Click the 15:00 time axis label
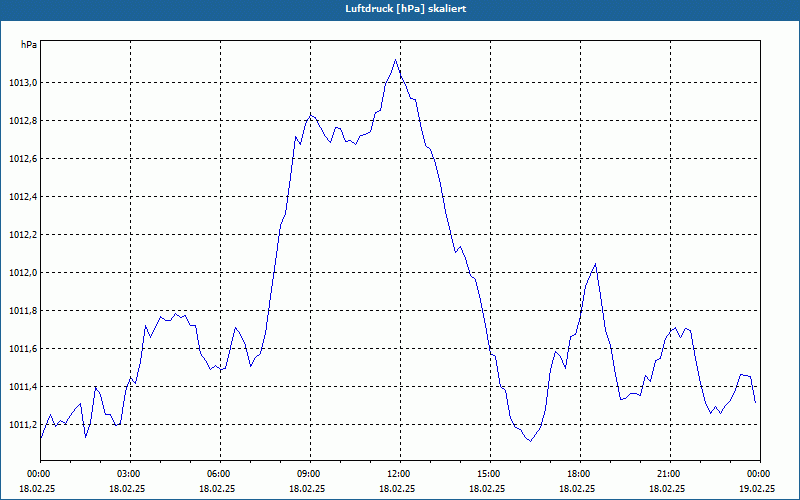 pos(490,474)
